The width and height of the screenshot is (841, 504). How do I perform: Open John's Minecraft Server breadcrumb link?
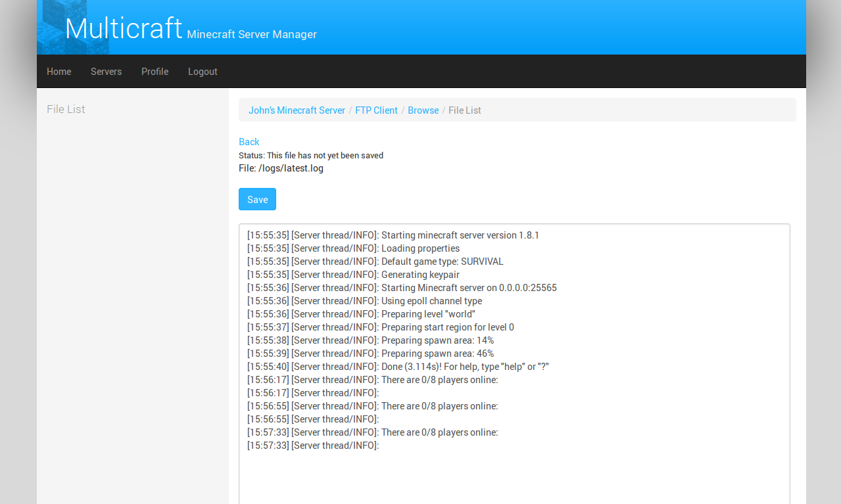297,110
